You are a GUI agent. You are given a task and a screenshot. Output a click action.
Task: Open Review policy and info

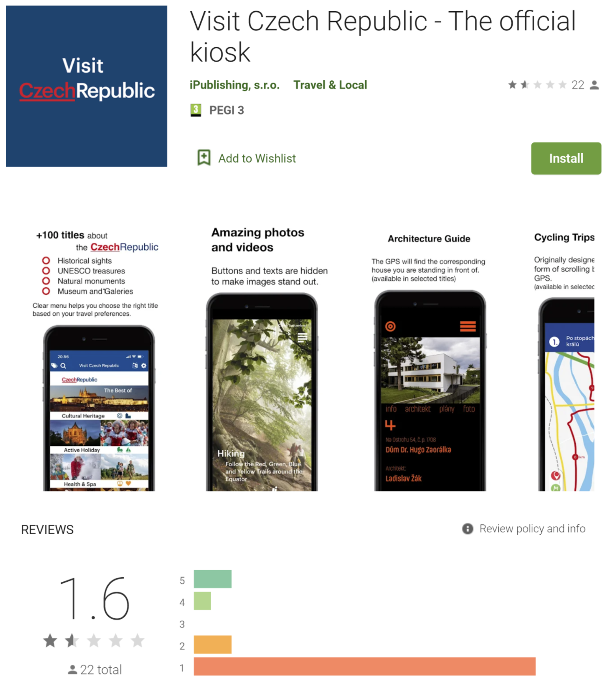[x=532, y=529]
